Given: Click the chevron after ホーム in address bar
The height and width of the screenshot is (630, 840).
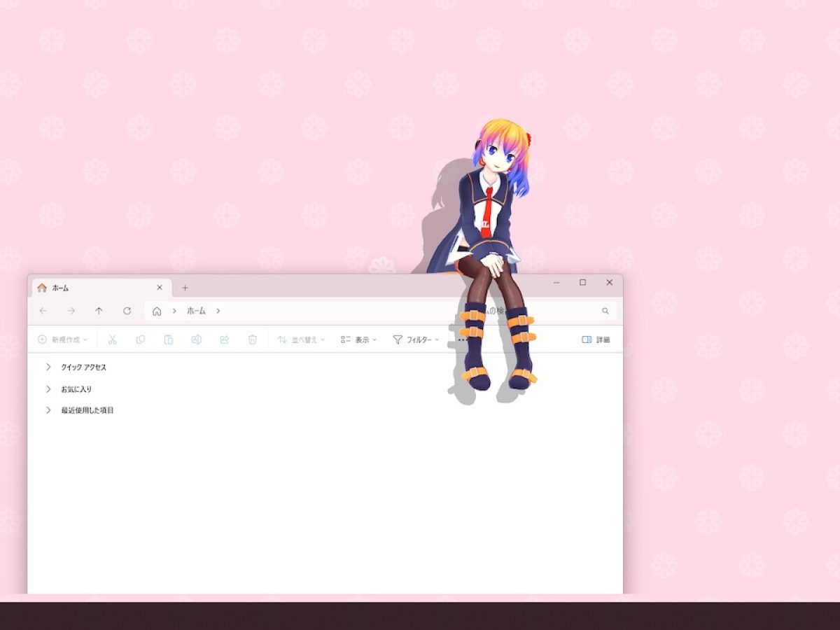Looking at the screenshot, I should [x=218, y=311].
